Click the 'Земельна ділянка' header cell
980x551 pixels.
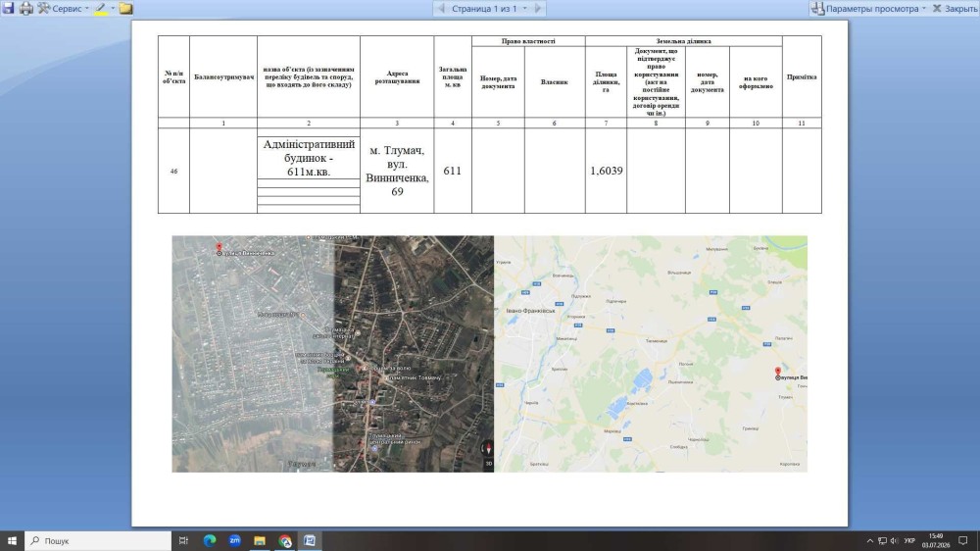tap(684, 41)
